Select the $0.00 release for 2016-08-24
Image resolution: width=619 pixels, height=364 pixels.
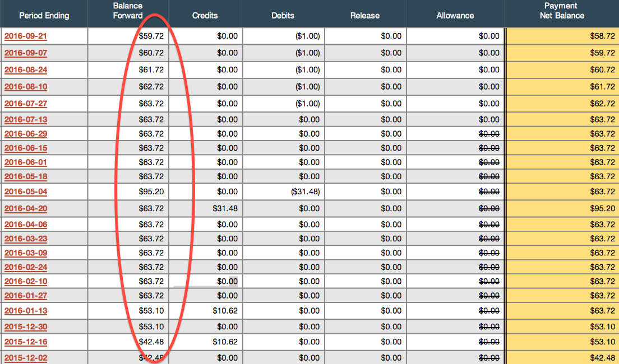click(x=391, y=70)
